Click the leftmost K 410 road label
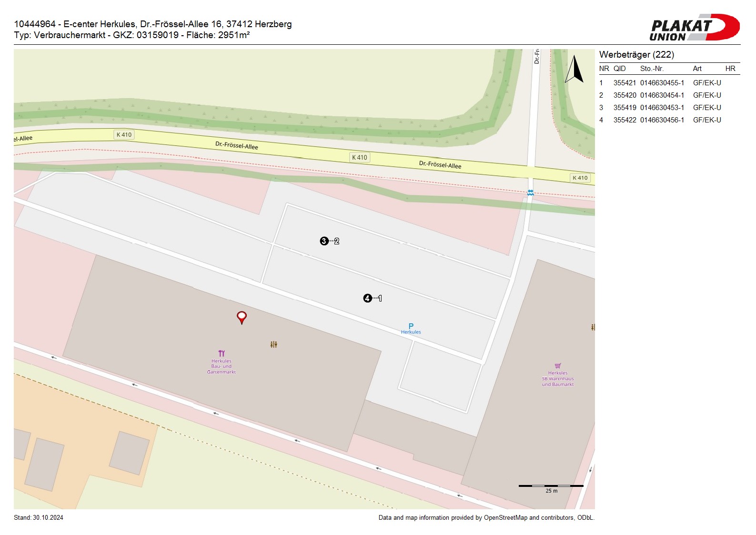 click(x=124, y=135)
